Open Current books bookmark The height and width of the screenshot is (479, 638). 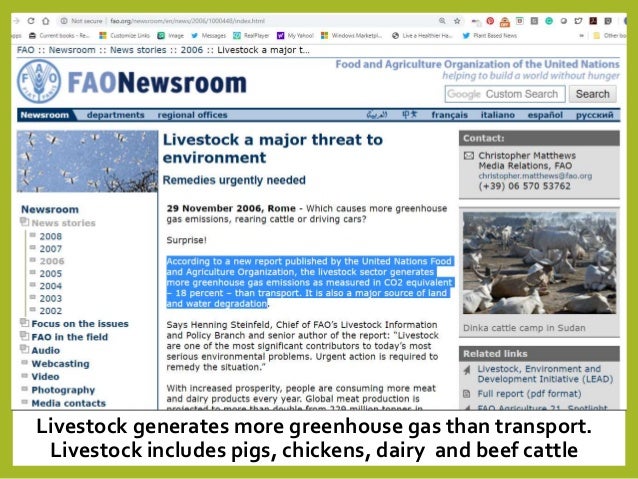(59, 36)
